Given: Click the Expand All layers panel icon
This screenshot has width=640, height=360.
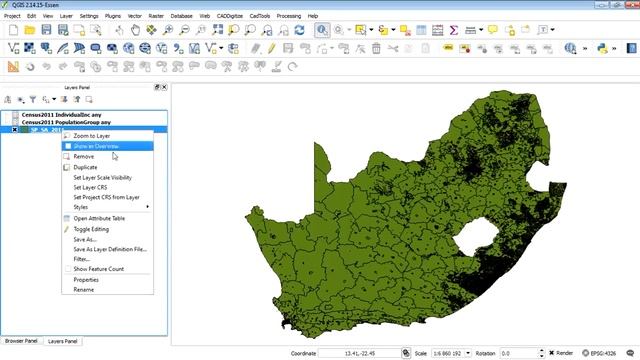Looking at the screenshot, I should [x=64, y=99].
